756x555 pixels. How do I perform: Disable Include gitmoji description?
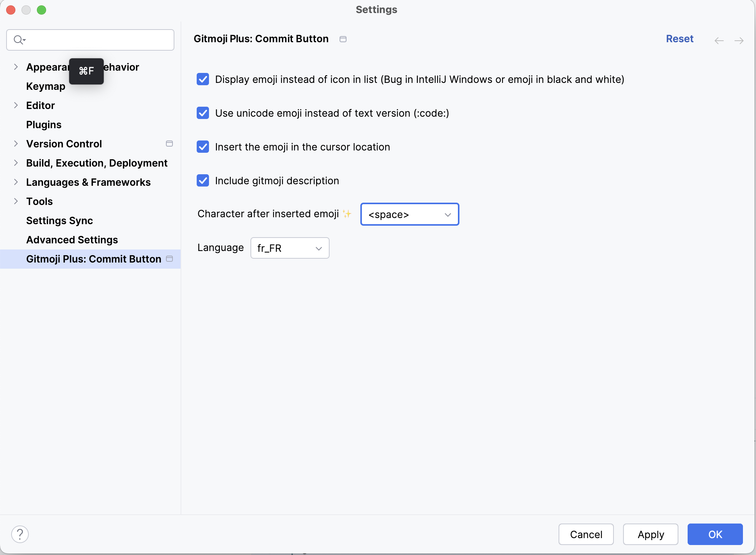pyautogui.click(x=203, y=181)
